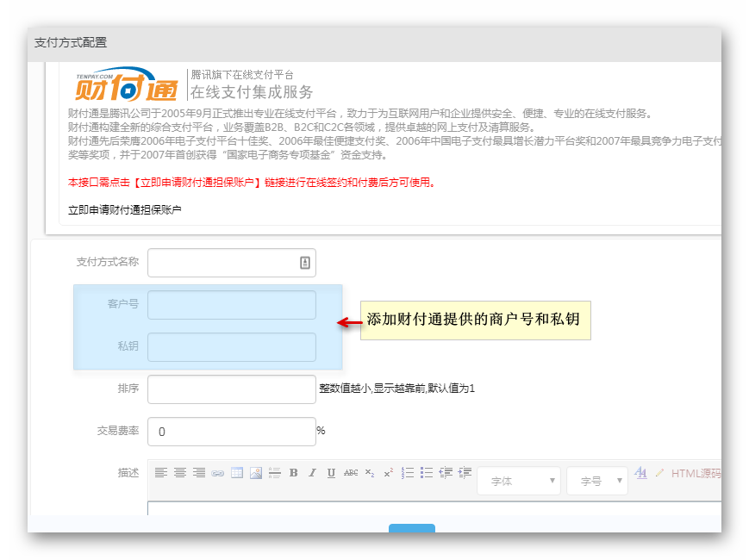Image resolution: width=749 pixels, height=560 pixels.
Task: Click the 支付方式配置 dialog title
Action: (x=71, y=42)
